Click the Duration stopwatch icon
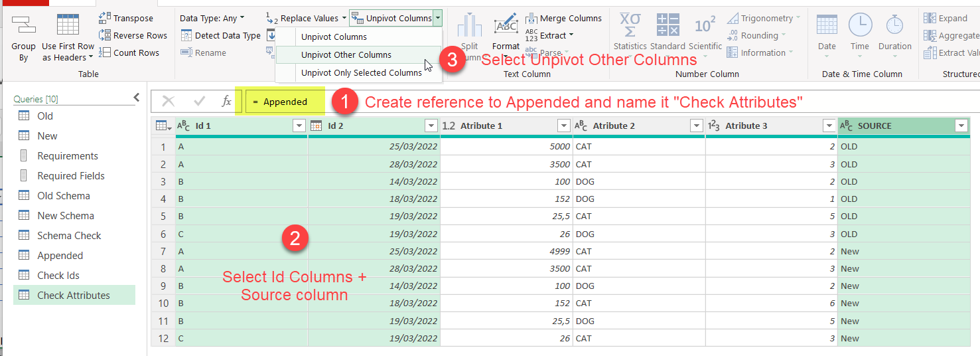This screenshot has height=356, width=980. [894, 27]
